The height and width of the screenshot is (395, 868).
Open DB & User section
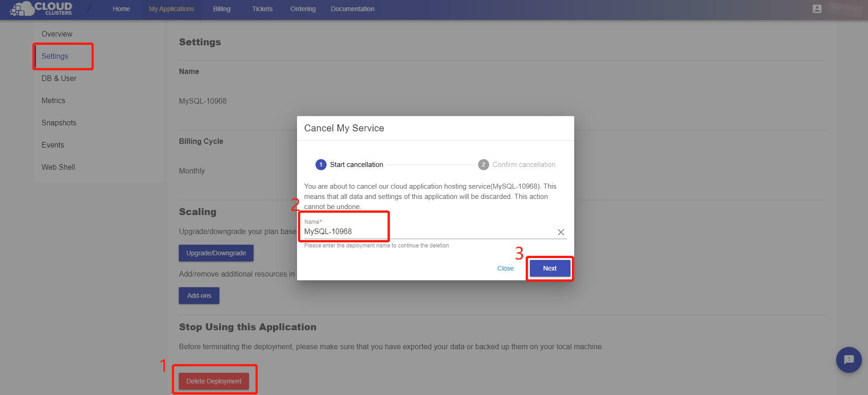pyautogui.click(x=59, y=78)
